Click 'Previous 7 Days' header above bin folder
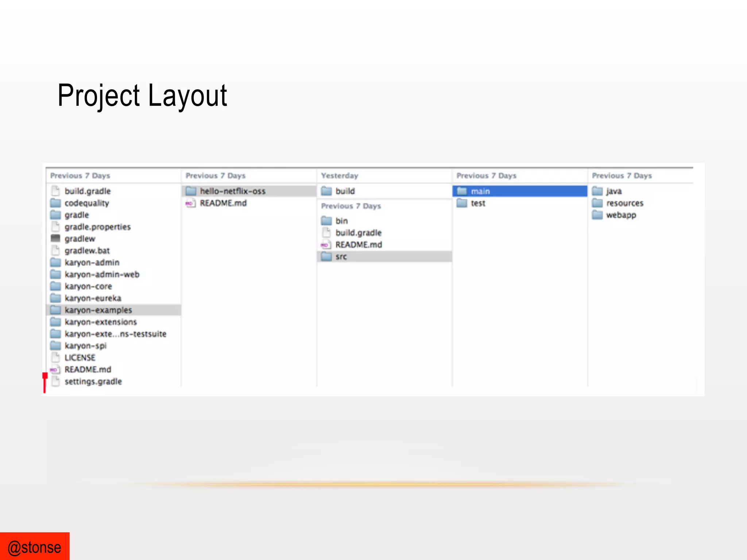Screen dimensions: 747x560 click(351, 206)
